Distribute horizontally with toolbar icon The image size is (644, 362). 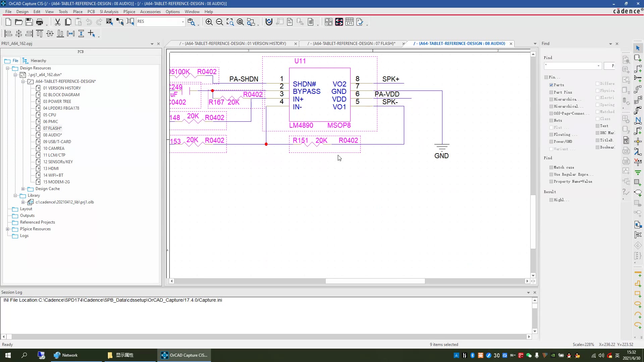pyautogui.click(x=71, y=34)
